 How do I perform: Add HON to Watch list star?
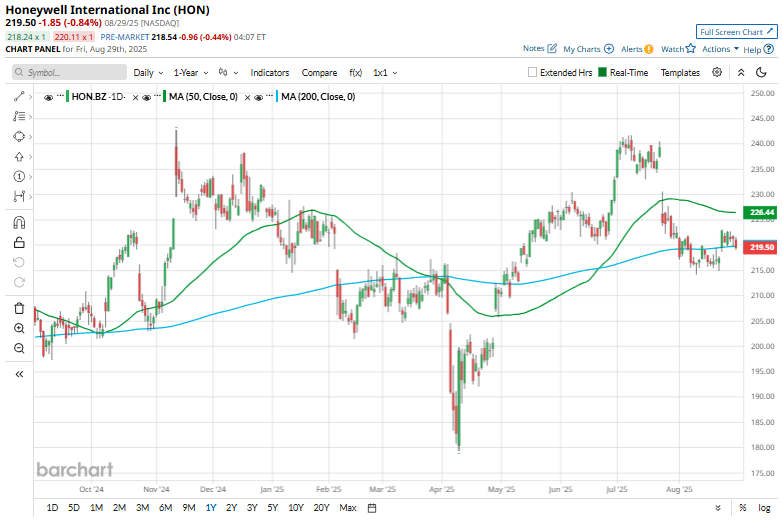pyautogui.click(x=690, y=48)
